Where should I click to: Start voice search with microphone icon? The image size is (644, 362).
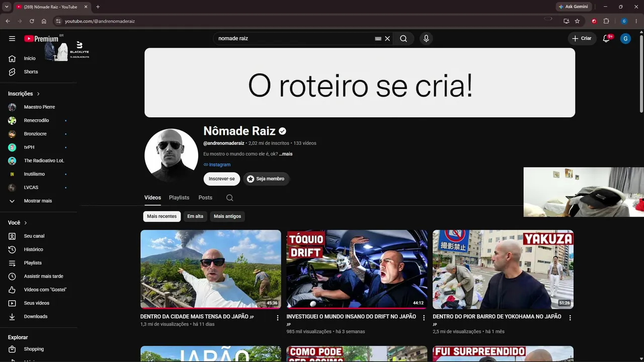[426, 39]
